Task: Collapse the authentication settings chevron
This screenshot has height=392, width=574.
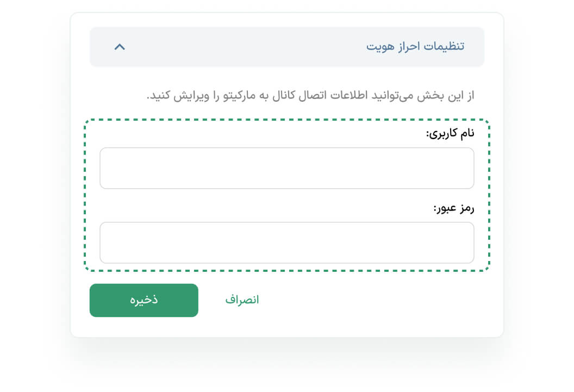Action: tap(120, 47)
